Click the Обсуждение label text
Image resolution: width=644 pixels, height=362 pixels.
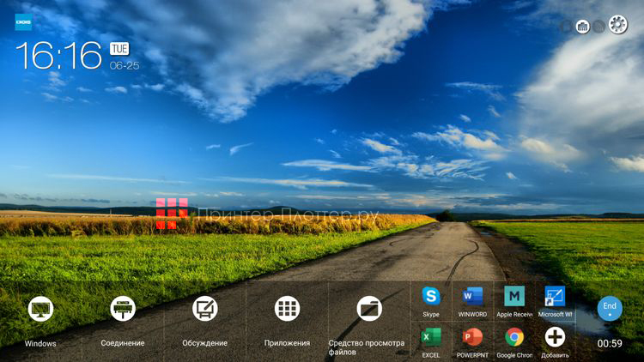point(205,343)
